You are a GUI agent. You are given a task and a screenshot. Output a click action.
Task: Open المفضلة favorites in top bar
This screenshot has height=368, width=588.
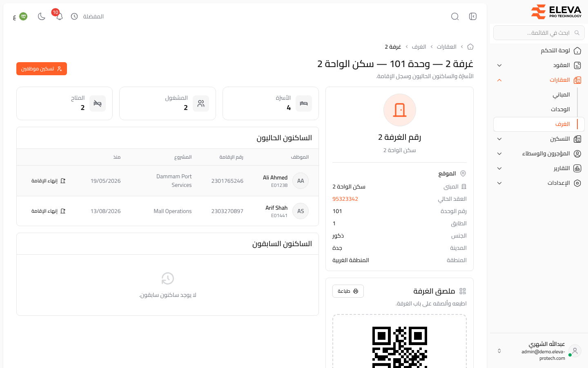93,16
